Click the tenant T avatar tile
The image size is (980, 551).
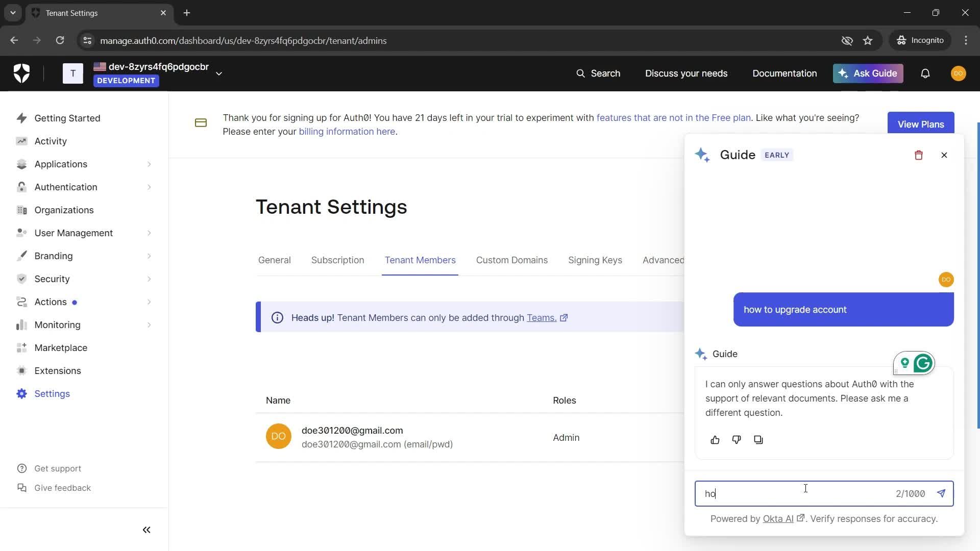point(72,73)
